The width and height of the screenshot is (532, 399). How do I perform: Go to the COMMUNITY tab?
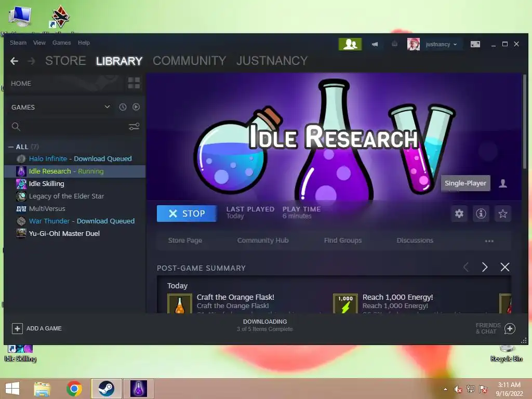(x=189, y=61)
